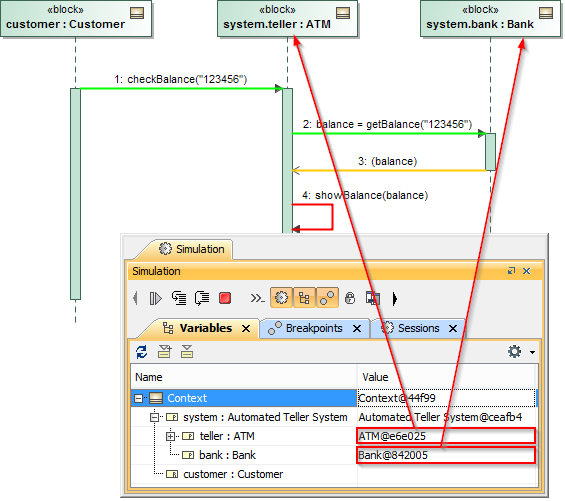This screenshot has height=501, width=565.
Task: Click the right scroll arrow of Simulation toolbar
Action: (395, 299)
